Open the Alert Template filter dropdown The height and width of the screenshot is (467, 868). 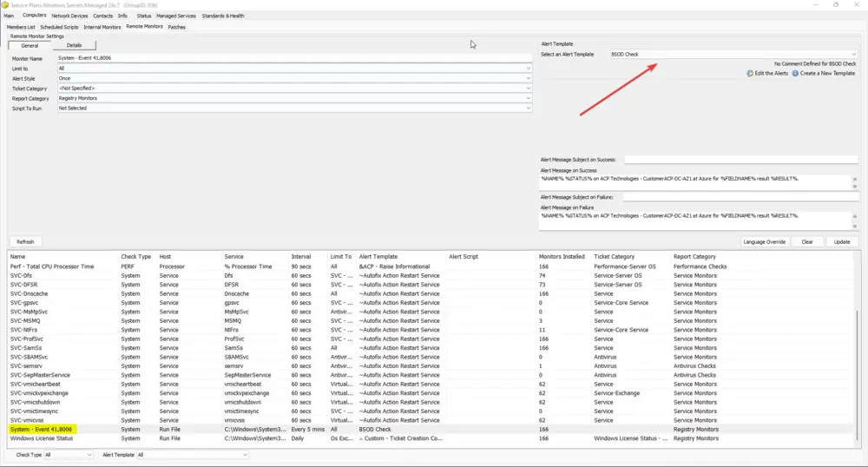[192, 455]
